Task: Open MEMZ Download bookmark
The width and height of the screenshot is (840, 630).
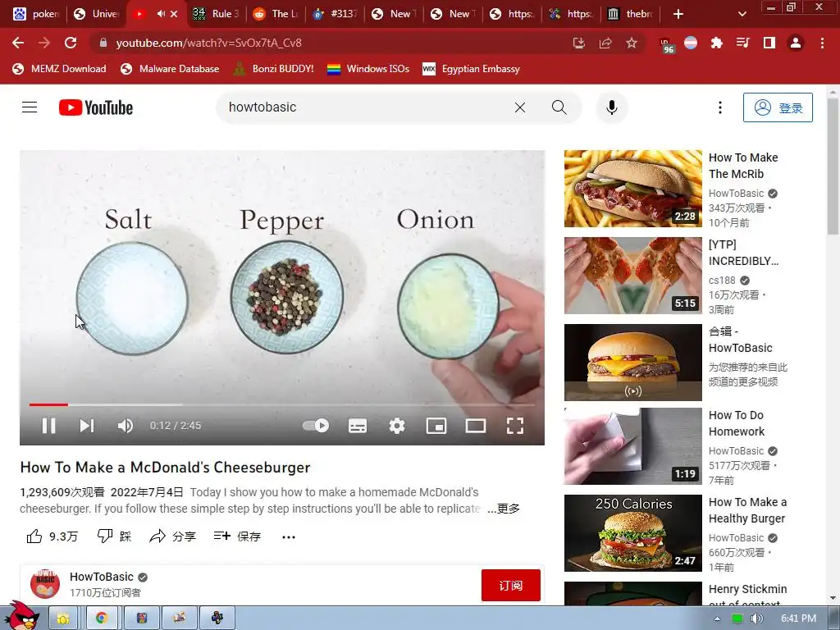Action: pyautogui.click(x=59, y=69)
